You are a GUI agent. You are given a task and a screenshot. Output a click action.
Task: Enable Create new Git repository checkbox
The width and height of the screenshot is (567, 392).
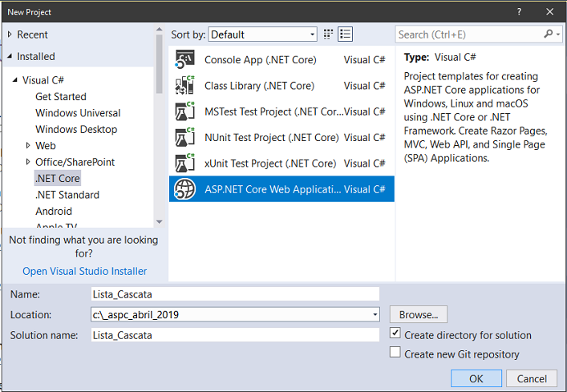395,352
